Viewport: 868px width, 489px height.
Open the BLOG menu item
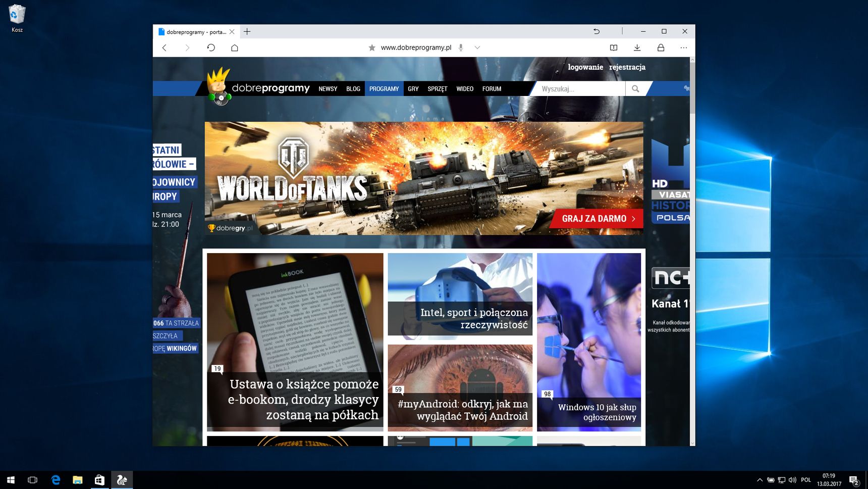[353, 88]
